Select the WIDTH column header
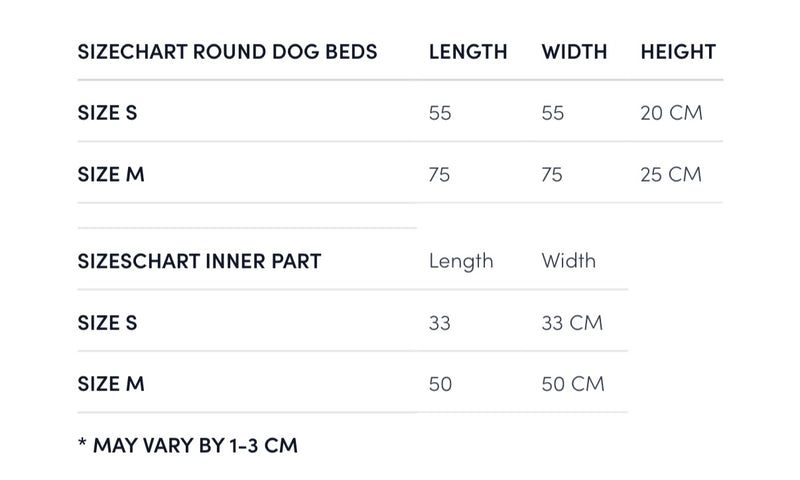The image size is (800, 480). pos(574,52)
